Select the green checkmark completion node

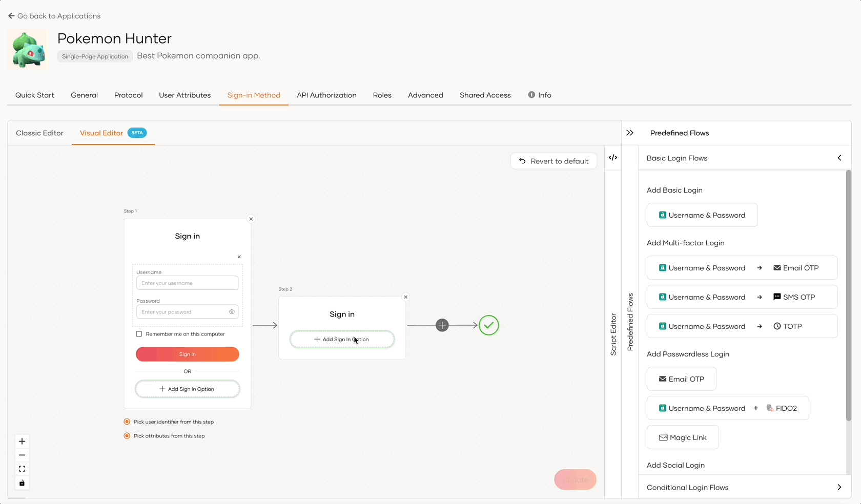pyautogui.click(x=489, y=325)
